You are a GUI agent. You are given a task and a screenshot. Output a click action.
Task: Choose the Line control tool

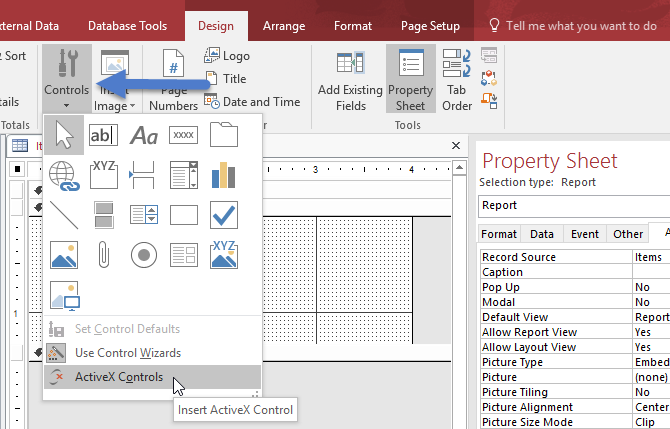64,215
